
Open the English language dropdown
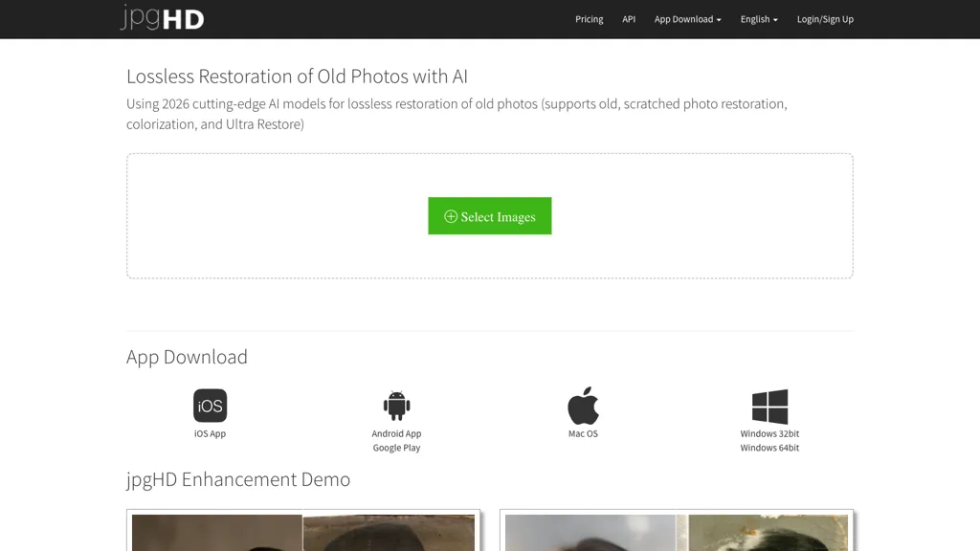tap(758, 19)
